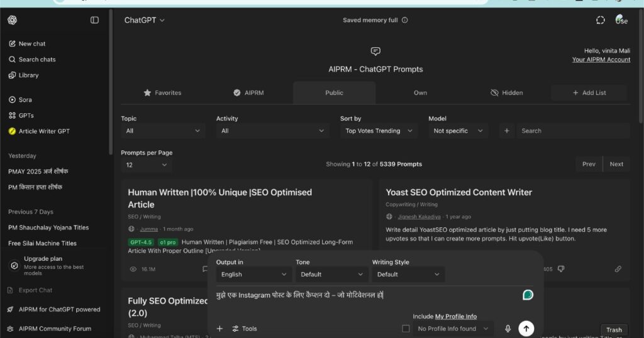The width and height of the screenshot is (644, 338).
Task: Click green Grammarly-style icon in input box
Action: [x=528, y=295]
